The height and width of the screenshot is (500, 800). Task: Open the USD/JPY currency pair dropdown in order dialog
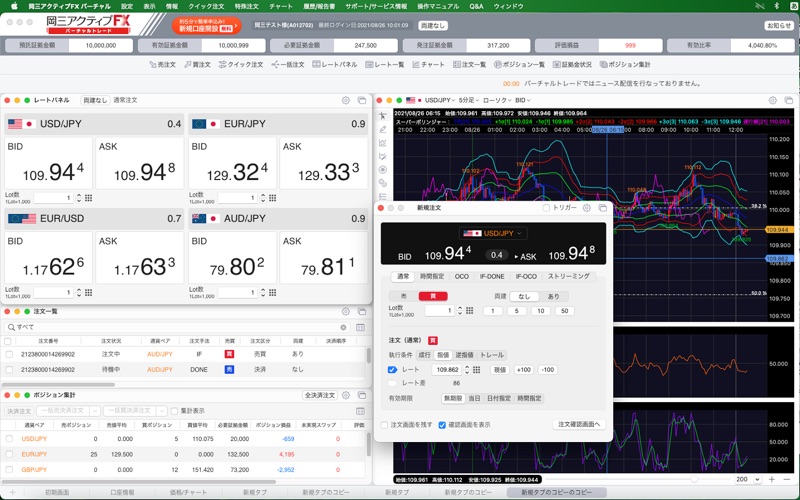[x=492, y=233]
